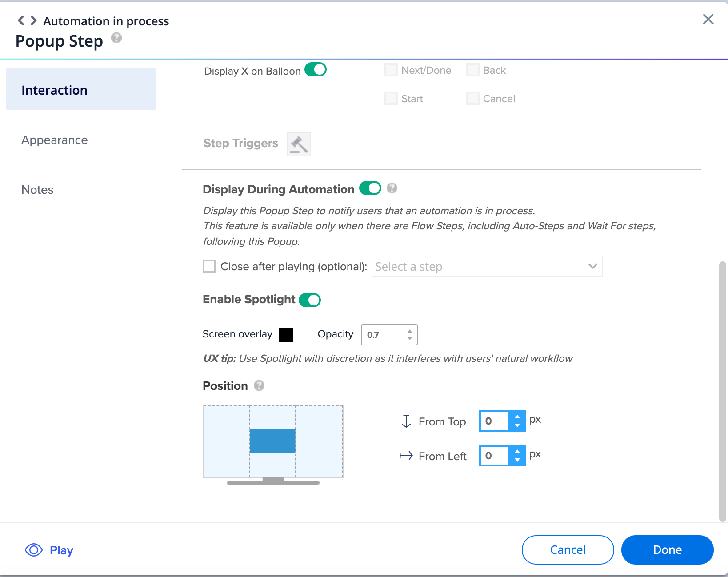
Task: Open the Screen overlay color swatch
Action: (x=287, y=334)
